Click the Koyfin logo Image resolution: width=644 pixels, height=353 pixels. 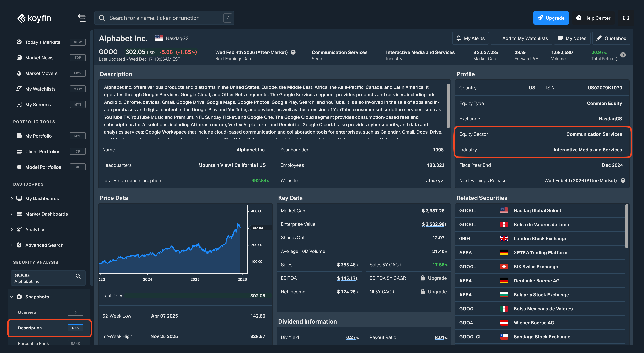[x=34, y=18]
